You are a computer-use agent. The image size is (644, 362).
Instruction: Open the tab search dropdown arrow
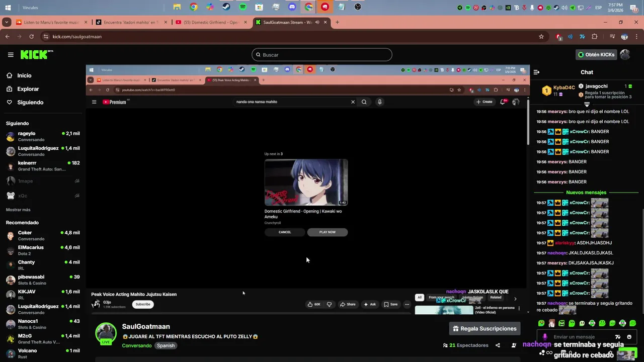coord(7,22)
